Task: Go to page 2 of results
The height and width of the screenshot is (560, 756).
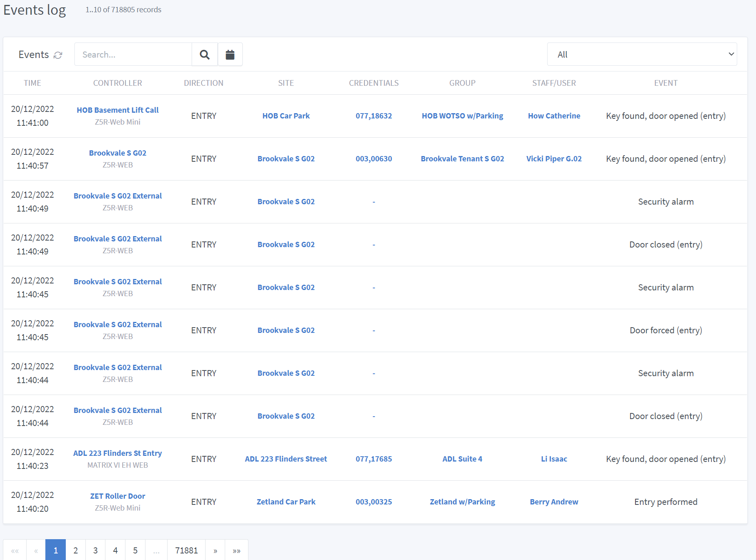Action: (76, 550)
